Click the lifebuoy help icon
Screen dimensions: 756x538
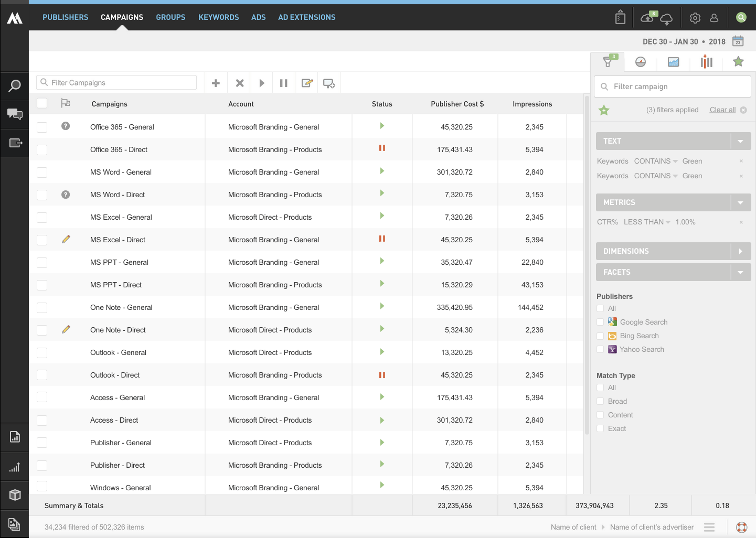pyautogui.click(x=741, y=527)
